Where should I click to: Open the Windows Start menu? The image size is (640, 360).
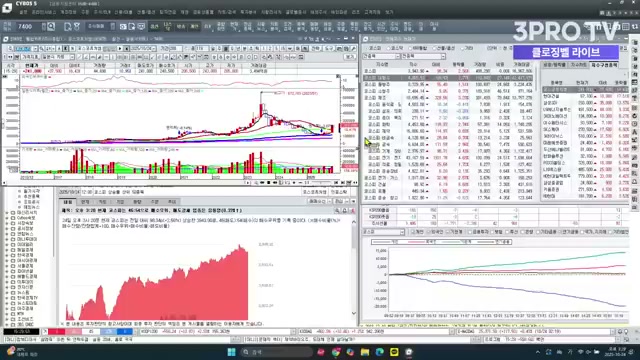tap(231, 352)
